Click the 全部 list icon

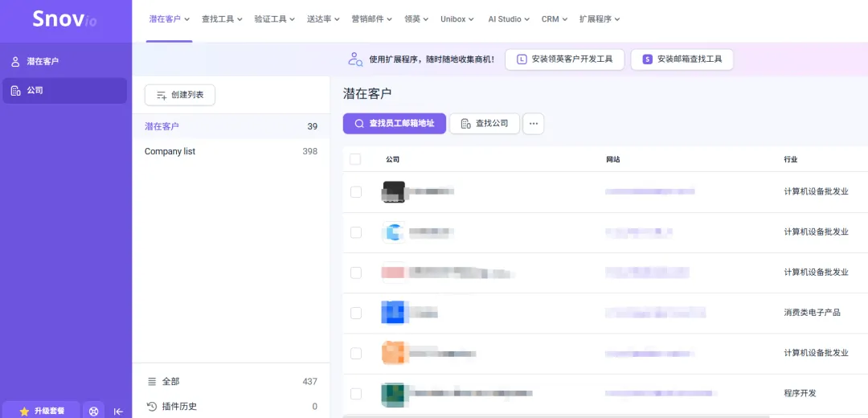[x=152, y=382]
